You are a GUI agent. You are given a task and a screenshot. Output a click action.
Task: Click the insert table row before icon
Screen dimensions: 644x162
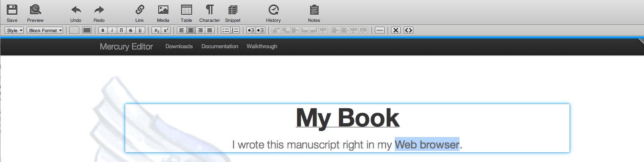pos(276,30)
